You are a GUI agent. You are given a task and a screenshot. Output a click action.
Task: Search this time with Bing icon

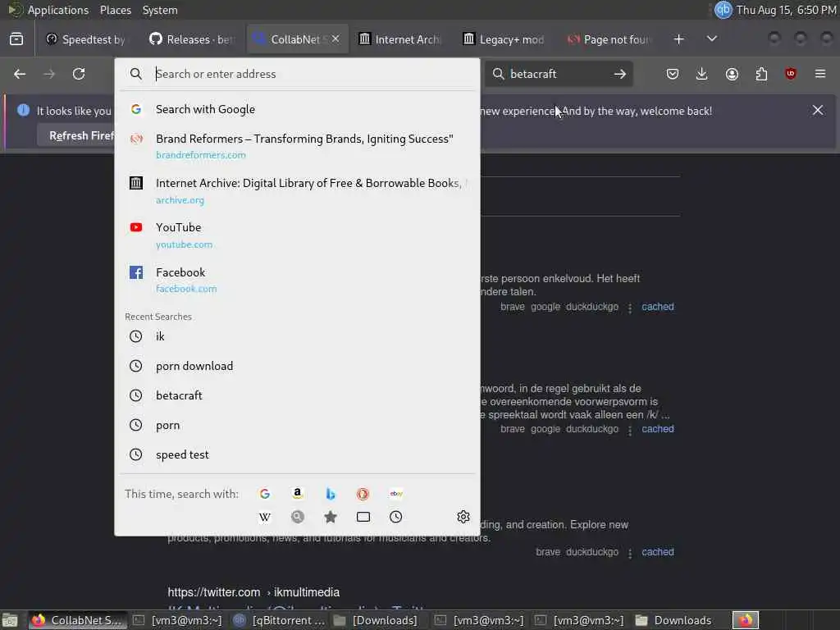point(331,494)
